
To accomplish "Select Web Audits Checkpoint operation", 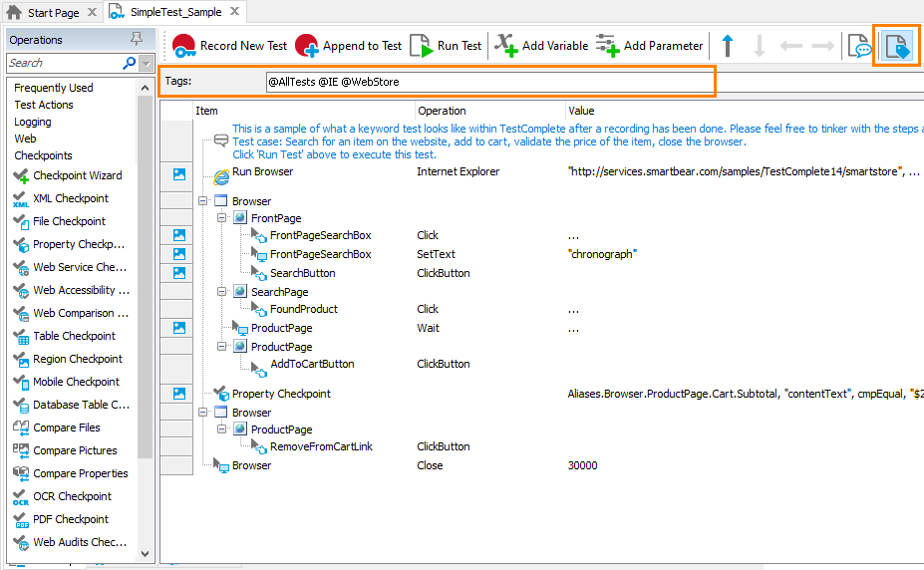I will [x=70, y=543].
